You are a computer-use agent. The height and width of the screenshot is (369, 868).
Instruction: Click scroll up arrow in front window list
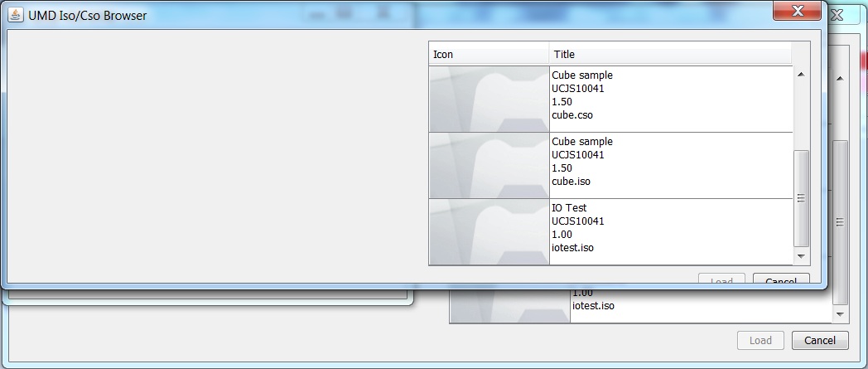pyautogui.click(x=800, y=75)
